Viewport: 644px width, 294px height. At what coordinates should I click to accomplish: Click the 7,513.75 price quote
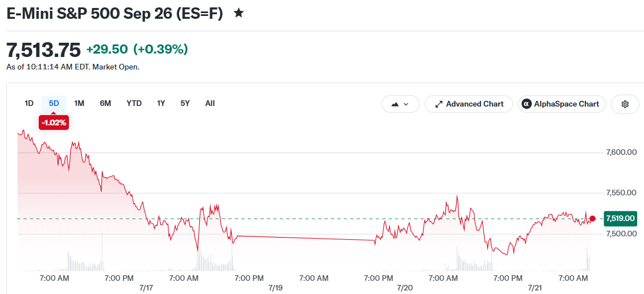pos(43,50)
